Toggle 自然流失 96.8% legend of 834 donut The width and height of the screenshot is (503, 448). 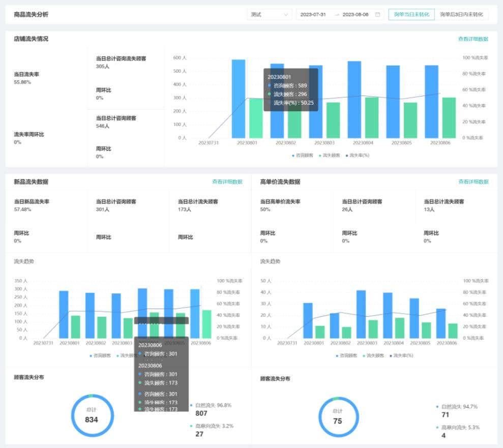click(x=211, y=405)
